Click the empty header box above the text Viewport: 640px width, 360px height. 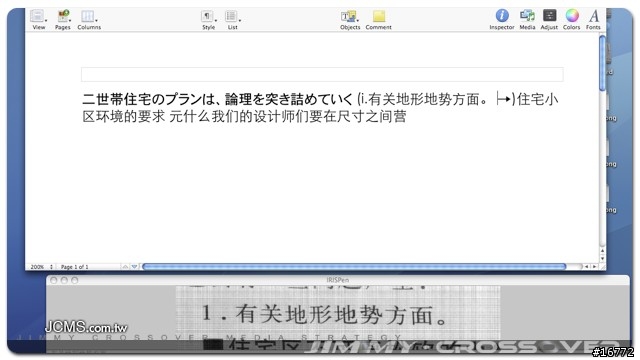click(322, 75)
